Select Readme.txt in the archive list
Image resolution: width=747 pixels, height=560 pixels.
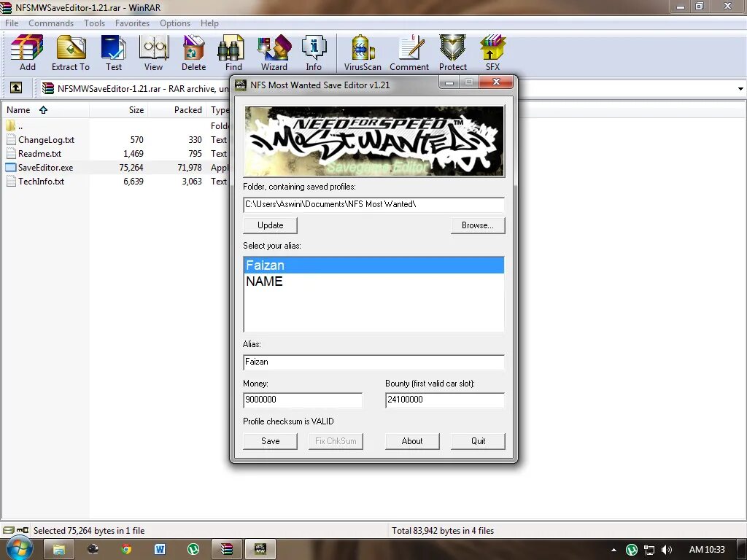[x=39, y=154]
